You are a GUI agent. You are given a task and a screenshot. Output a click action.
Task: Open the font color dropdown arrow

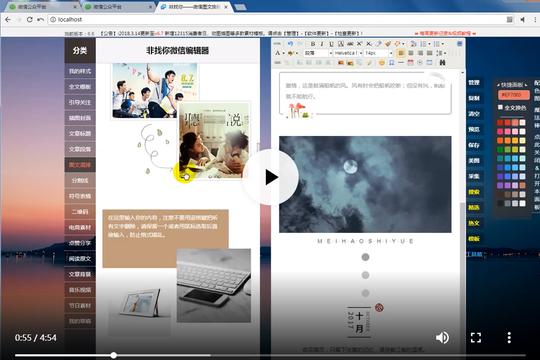pos(283,53)
